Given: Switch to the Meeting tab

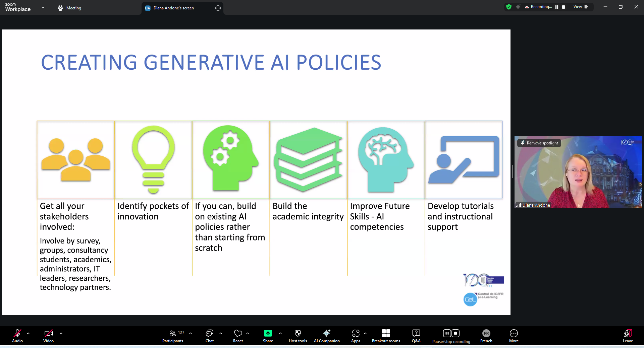Looking at the screenshot, I should pyautogui.click(x=70, y=8).
